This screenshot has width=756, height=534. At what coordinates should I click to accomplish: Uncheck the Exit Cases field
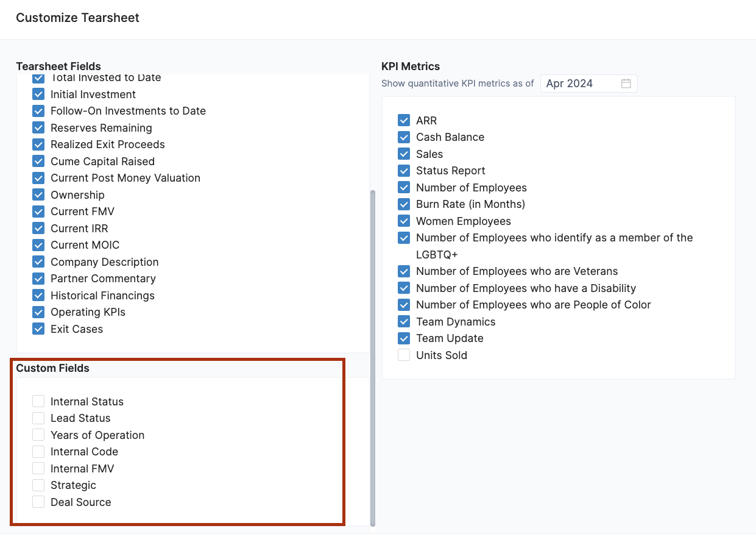(x=38, y=329)
